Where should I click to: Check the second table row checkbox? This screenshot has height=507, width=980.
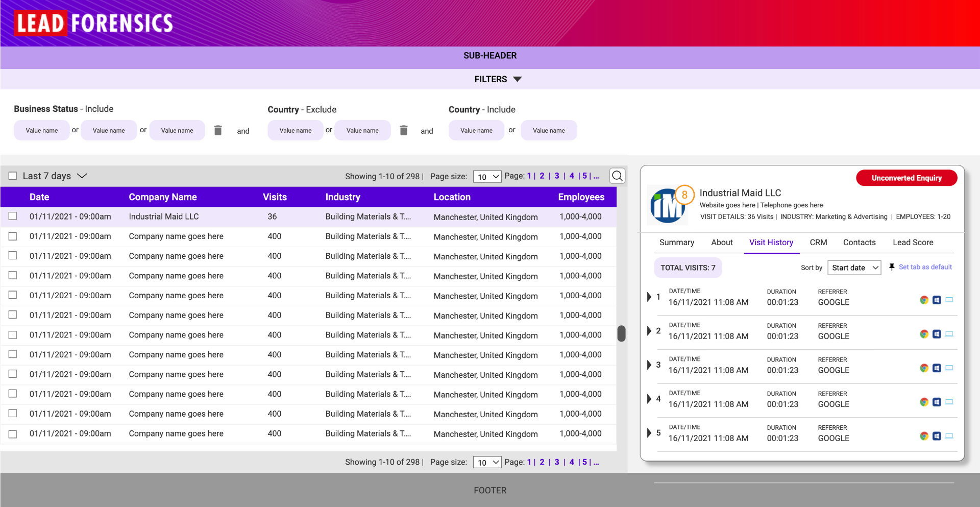click(13, 236)
